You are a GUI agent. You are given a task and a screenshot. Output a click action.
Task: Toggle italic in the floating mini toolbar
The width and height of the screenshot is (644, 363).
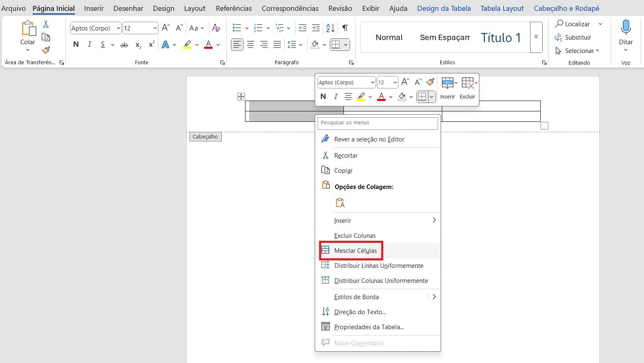pos(336,97)
